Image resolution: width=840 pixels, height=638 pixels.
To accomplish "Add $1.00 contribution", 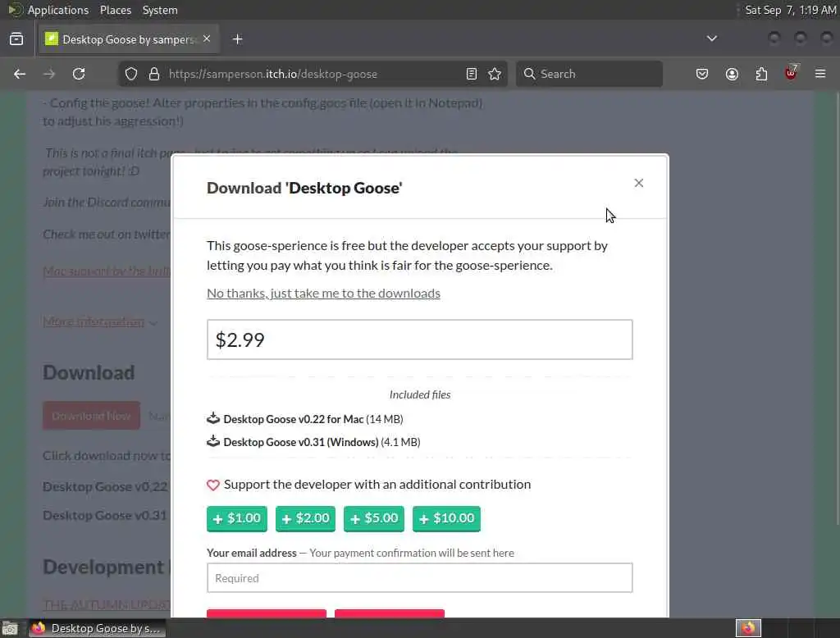I will pos(237,518).
